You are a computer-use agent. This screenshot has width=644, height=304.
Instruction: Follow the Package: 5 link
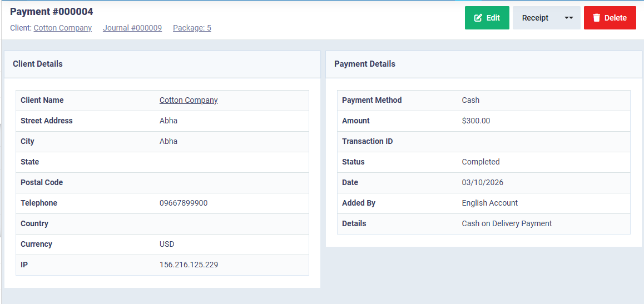point(192,28)
